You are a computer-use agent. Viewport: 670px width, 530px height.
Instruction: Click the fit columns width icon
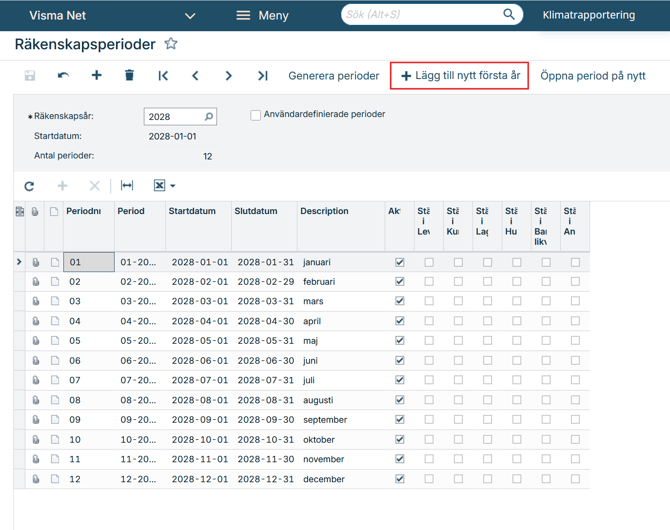[x=127, y=186]
